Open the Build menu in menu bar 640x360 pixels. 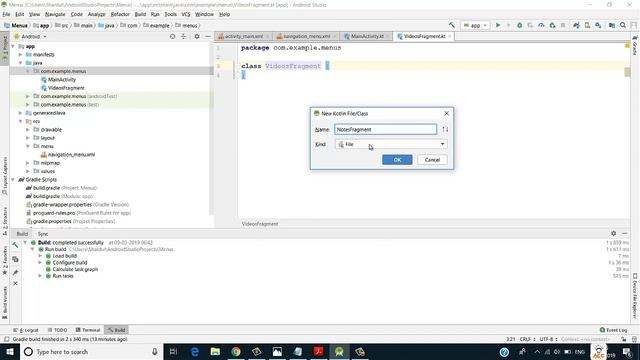140,14
